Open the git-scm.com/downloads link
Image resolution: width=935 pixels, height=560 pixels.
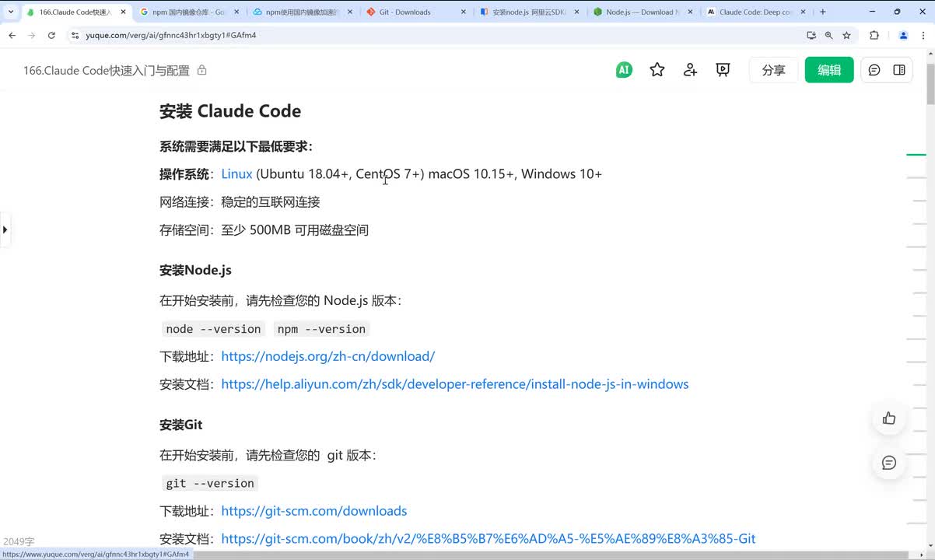[x=314, y=511]
